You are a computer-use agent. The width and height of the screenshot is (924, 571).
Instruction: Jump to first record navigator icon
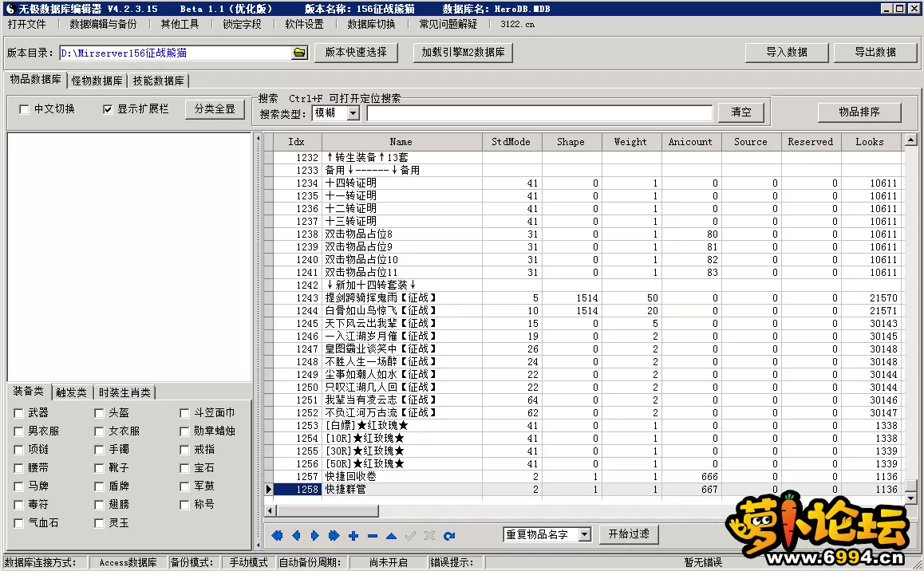277,536
